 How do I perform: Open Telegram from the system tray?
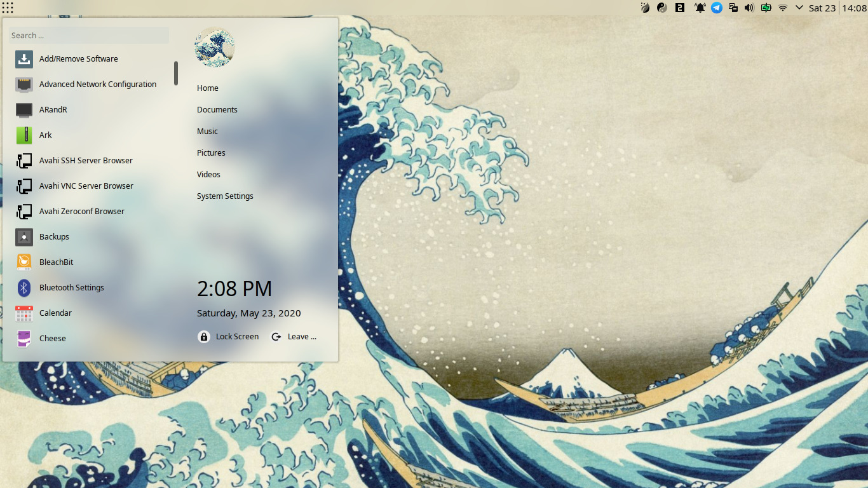[717, 8]
